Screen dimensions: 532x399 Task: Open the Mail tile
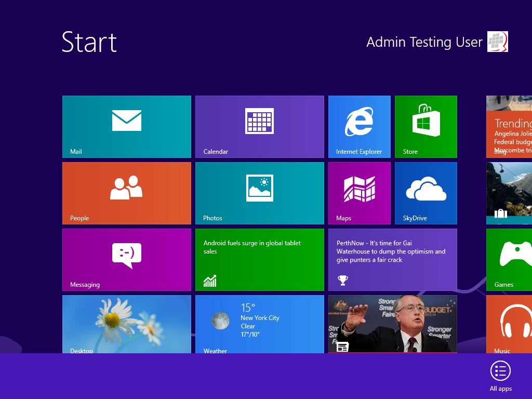[x=126, y=126]
